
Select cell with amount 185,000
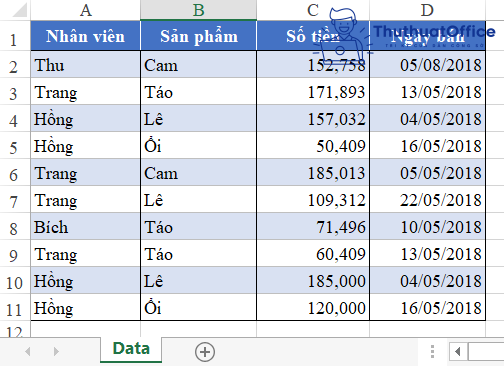tap(313, 281)
